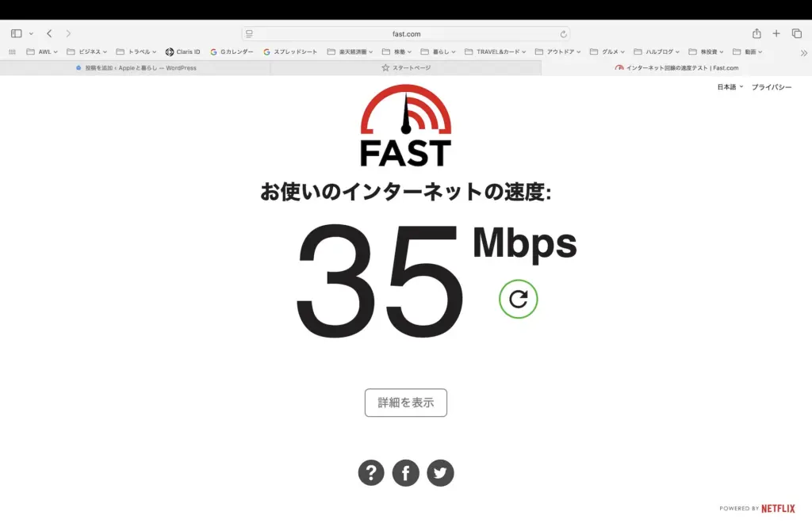
Task: Select the Fast.com speed test tab
Action: click(x=676, y=68)
